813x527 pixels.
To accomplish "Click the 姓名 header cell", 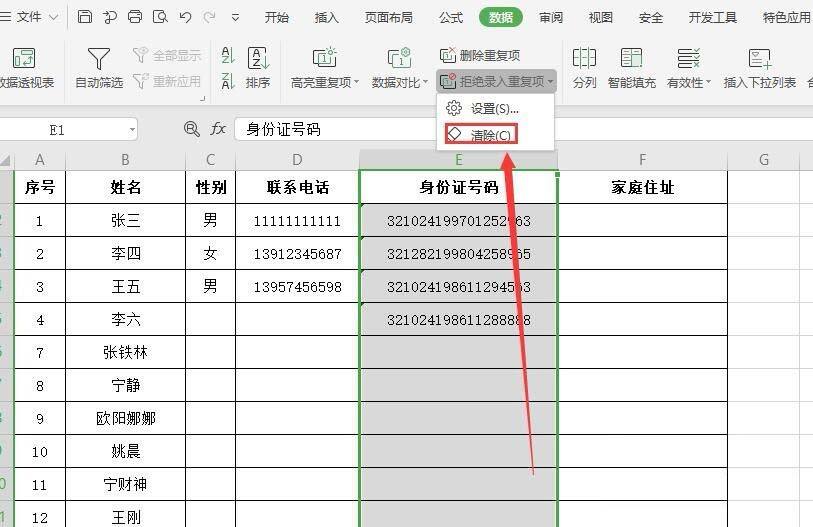I will (125, 187).
